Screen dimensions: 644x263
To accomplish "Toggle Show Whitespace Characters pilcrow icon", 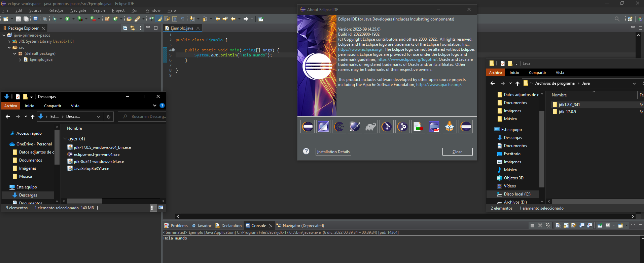I will point(182,19).
